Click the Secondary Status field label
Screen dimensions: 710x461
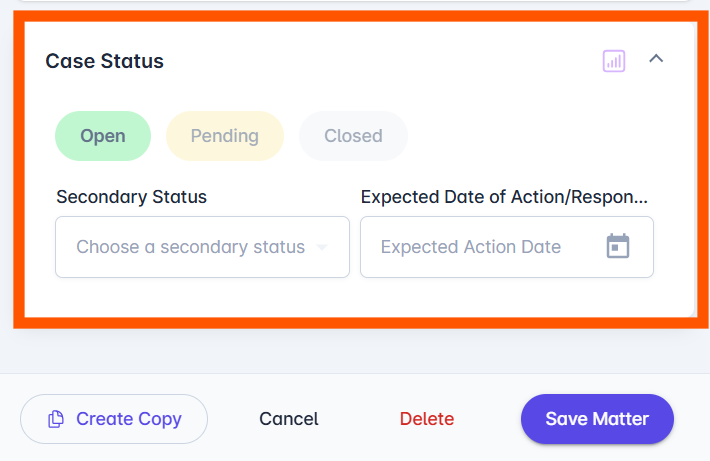pyautogui.click(x=131, y=197)
